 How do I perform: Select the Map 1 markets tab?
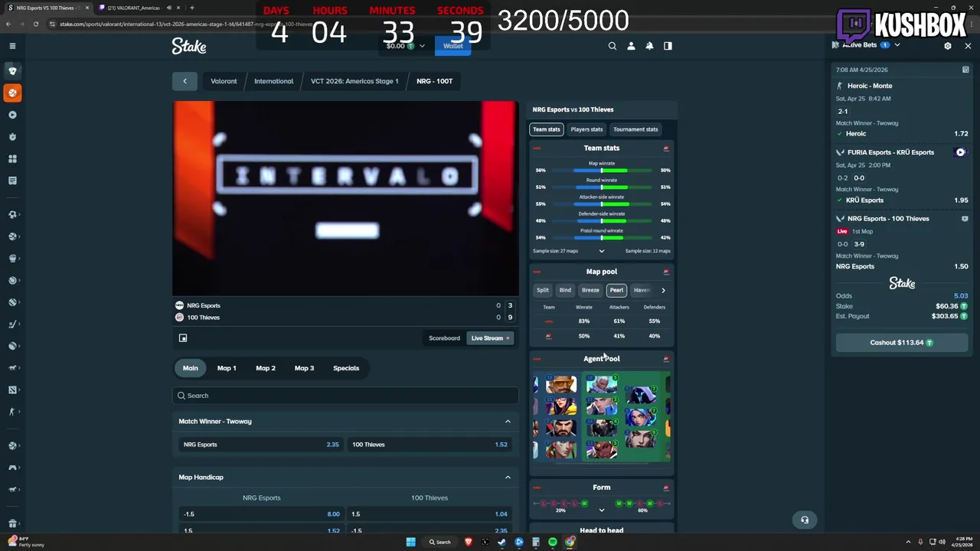(x=227, y=368)
